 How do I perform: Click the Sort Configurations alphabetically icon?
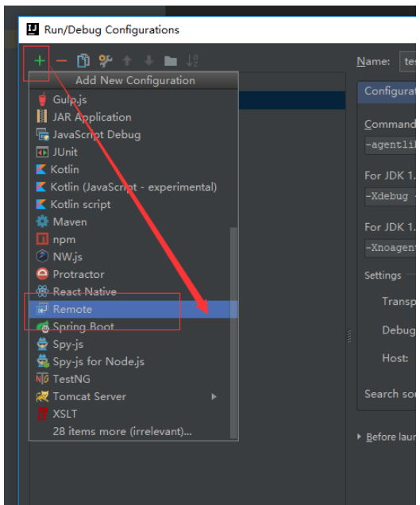(x=192, y=60)
